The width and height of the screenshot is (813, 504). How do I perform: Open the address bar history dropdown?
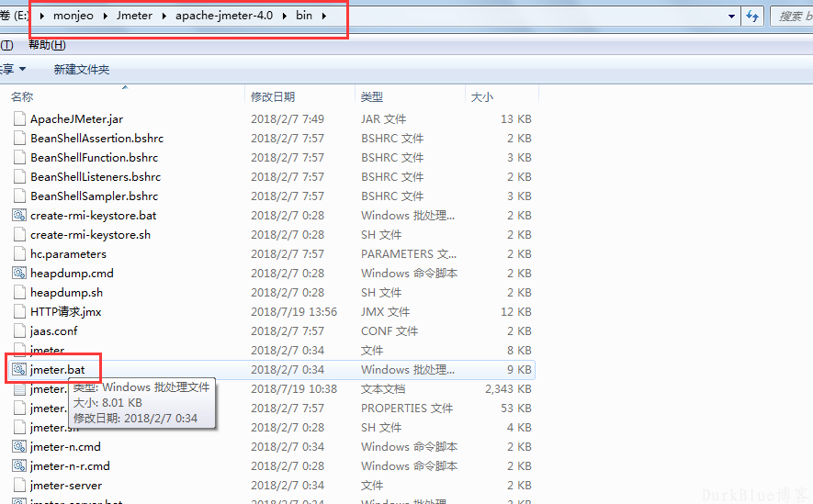[731, 16]
